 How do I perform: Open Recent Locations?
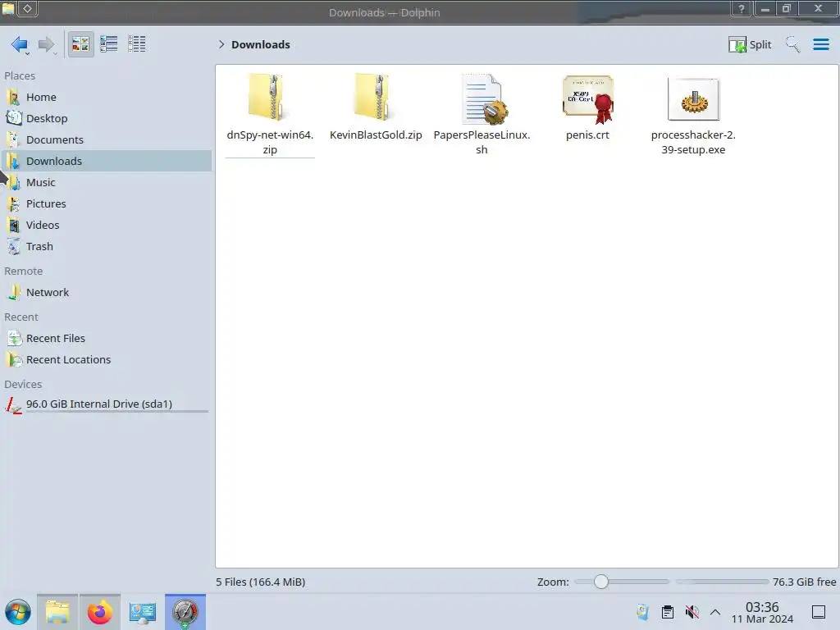[x=106, y=360]
